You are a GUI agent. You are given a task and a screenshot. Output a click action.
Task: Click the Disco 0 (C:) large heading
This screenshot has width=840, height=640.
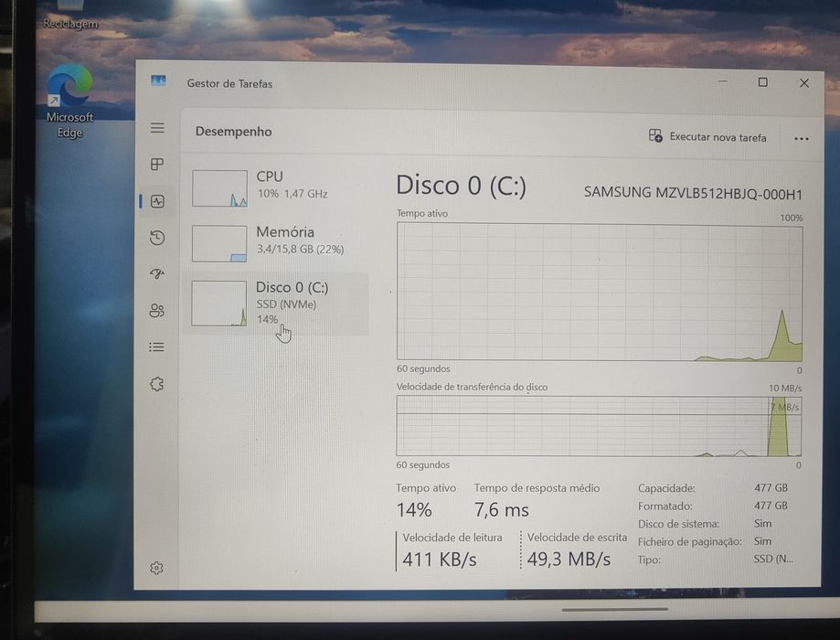(x=462, y=186)
